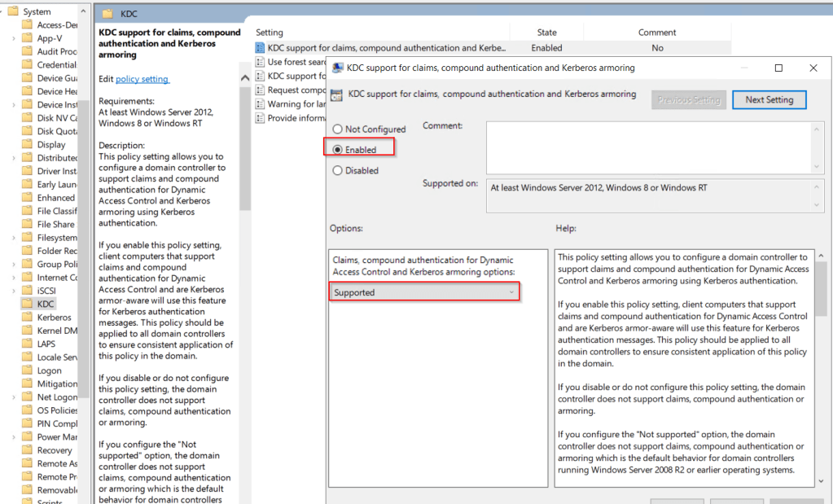Click the Logon folder icon in tree
This screenshot has width=833, height=504.
27,370
